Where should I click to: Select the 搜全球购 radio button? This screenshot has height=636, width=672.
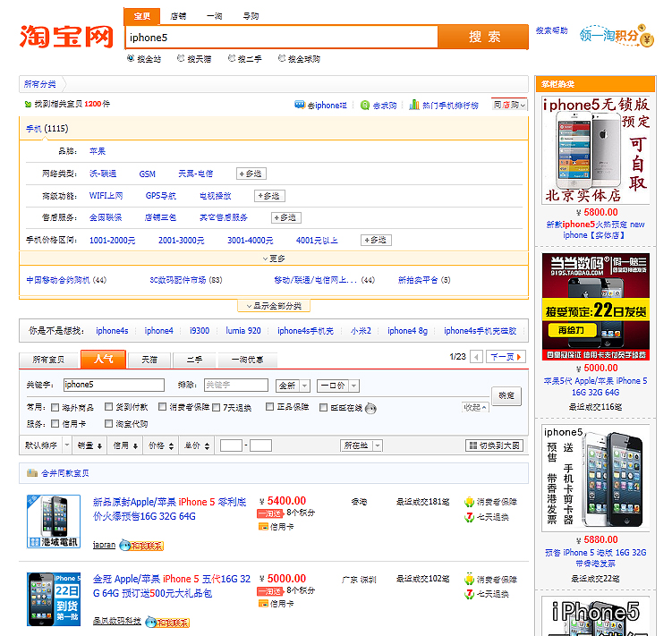click(x=282, y=58)
